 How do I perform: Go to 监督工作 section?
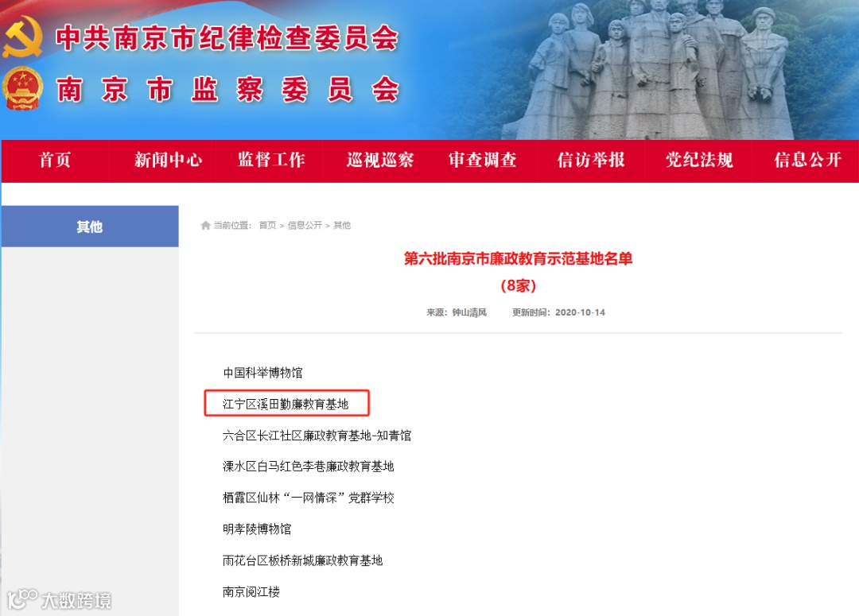click(271, 160)
